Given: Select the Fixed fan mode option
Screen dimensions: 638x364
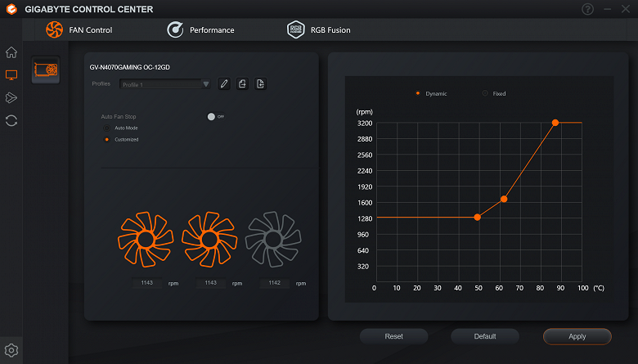Looking at the screenshot, I should click(485, 93).
